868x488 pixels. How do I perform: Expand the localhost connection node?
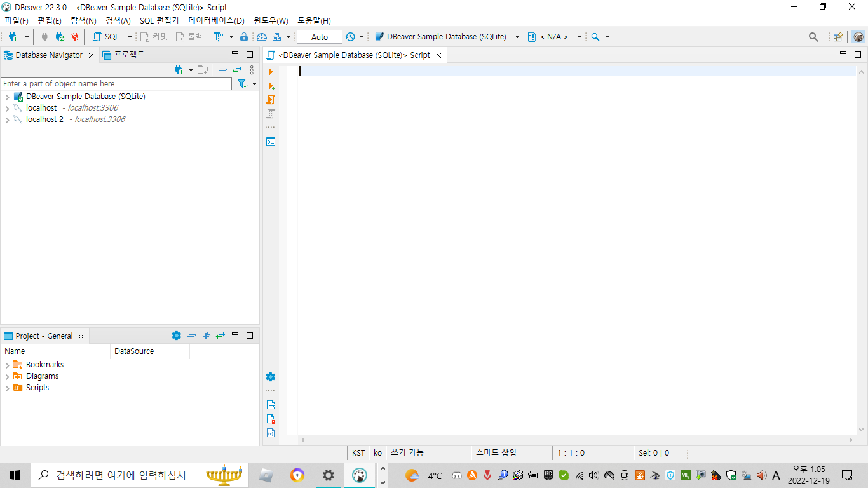point(7,109)
